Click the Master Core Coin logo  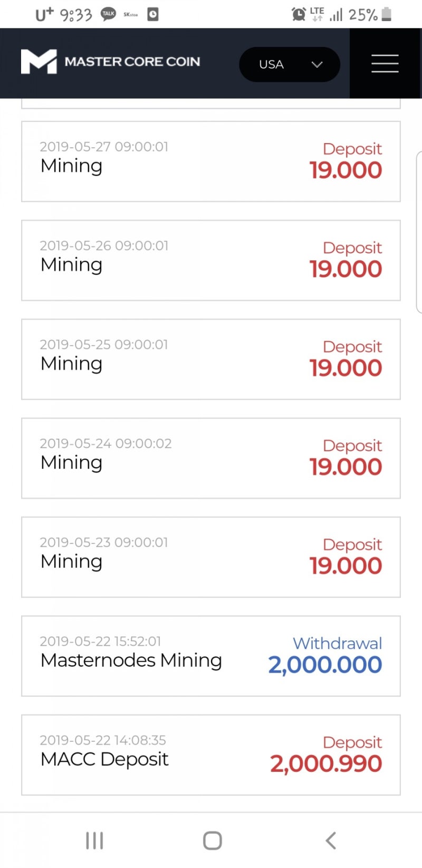[39, 62]
